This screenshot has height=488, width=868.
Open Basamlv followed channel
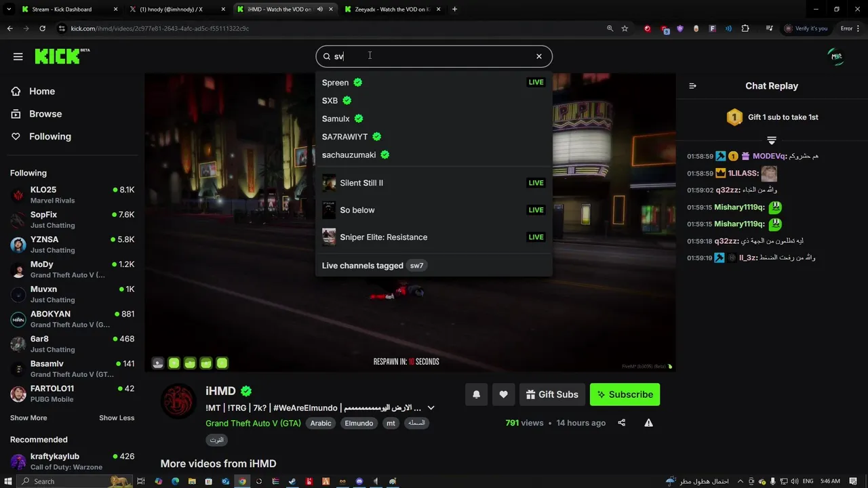click(72, 369)
